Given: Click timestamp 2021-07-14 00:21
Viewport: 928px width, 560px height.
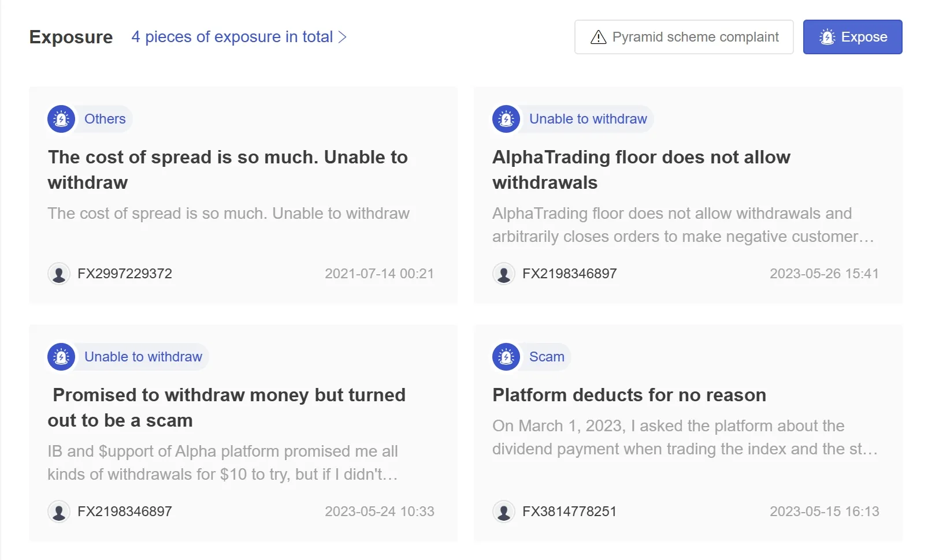Looking at the screenshot, I should click(x=379, y=274).
